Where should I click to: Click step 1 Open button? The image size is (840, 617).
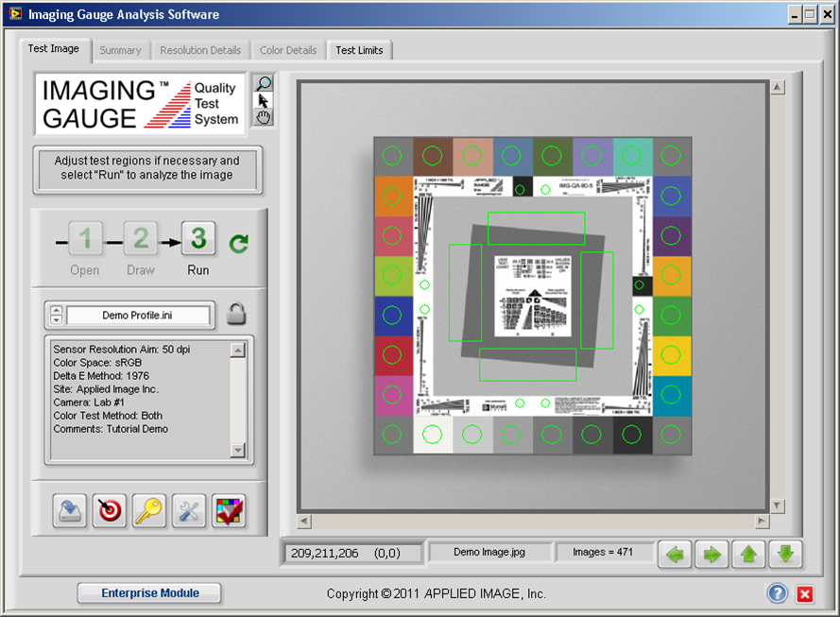pos(85,238)
